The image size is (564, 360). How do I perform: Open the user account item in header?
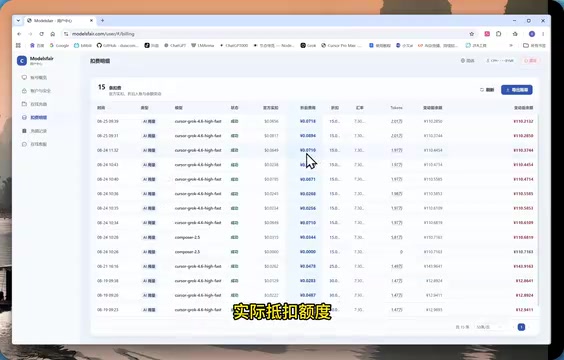click(500, 60)
